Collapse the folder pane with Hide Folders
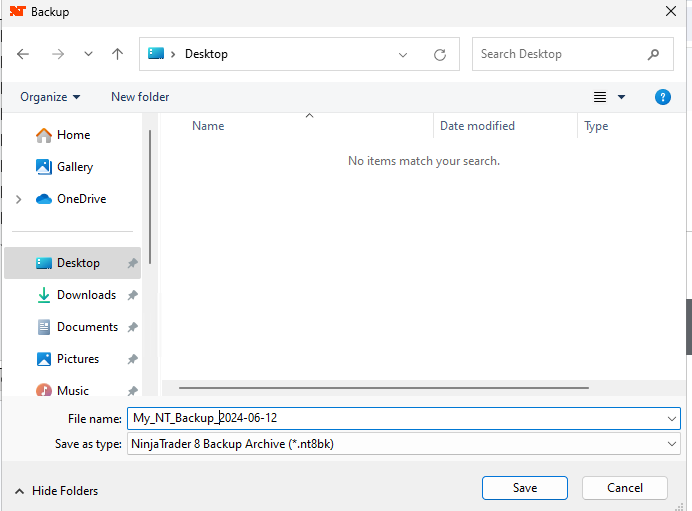The width and height of the screenshot is (692, 511). (x=56, y=491)
